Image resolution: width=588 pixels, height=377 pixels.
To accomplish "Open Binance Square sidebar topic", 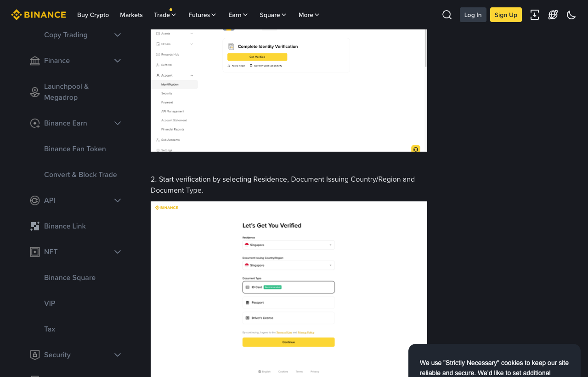I will coord(70,278).
